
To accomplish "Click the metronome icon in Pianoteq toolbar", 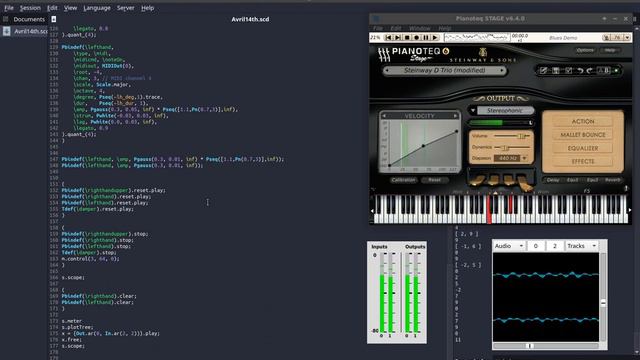I will [x=606, y=38].
